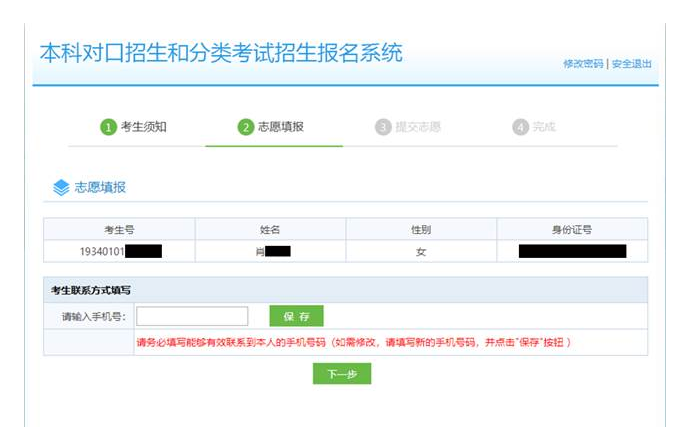
Task: Click the gray number 3 step circle
Action: (383, 127)
